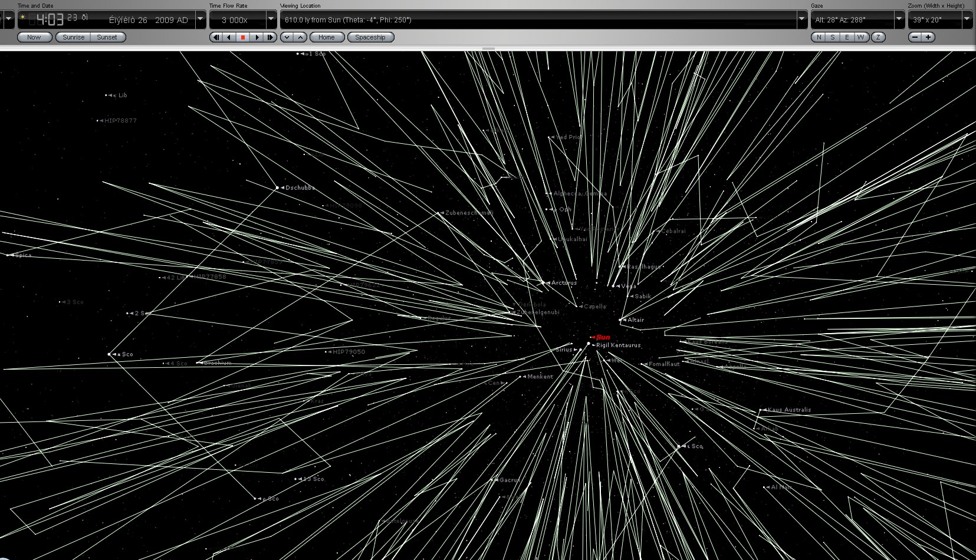
Task: Switch to Spaceship mode
Action: pyautogui.click(x=370, y=37)
